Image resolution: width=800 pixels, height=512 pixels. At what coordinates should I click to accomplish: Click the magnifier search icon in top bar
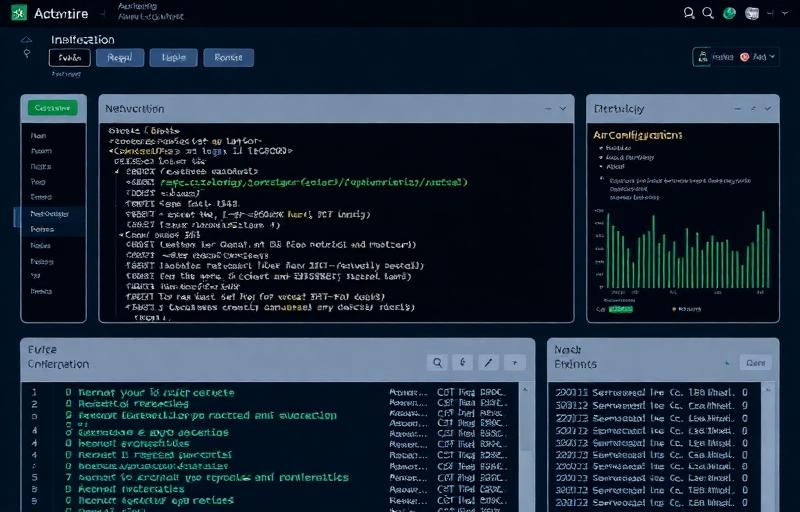click(708, 13)
